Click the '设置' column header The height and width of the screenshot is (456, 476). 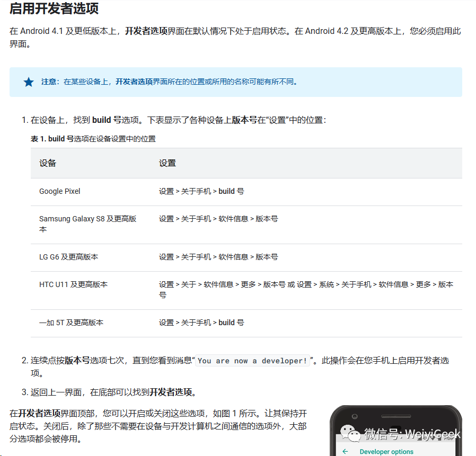pos(168,163)
